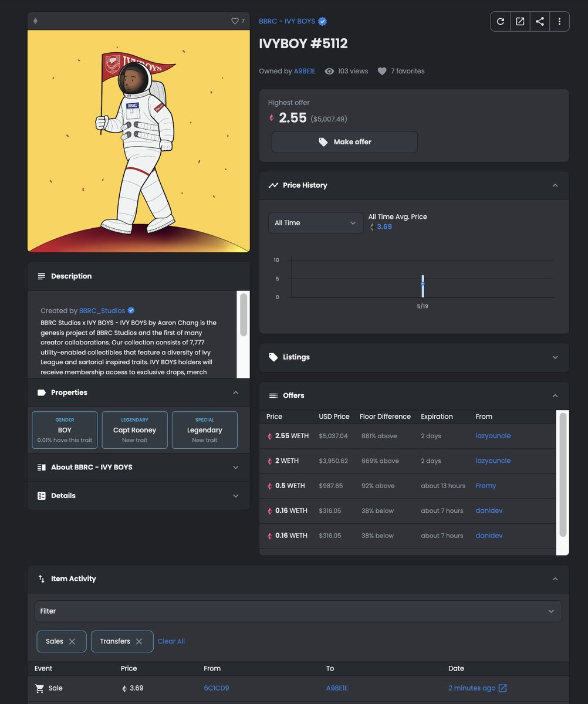The height and width of the screenshot is (704, 588).
Task: Collapse the Price History section
Action: coord(555,185)
